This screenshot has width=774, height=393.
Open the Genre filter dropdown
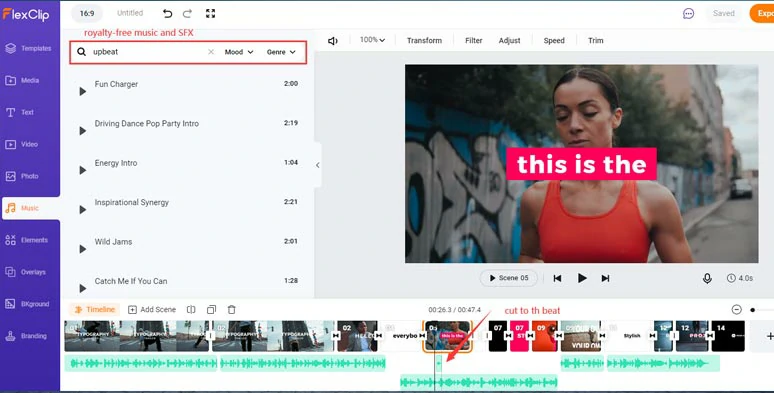281,52
